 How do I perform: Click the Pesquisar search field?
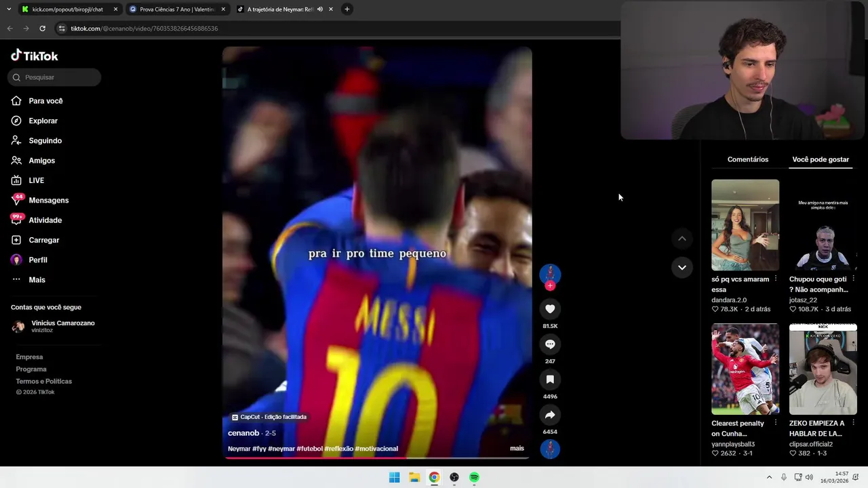pos(54,77)
